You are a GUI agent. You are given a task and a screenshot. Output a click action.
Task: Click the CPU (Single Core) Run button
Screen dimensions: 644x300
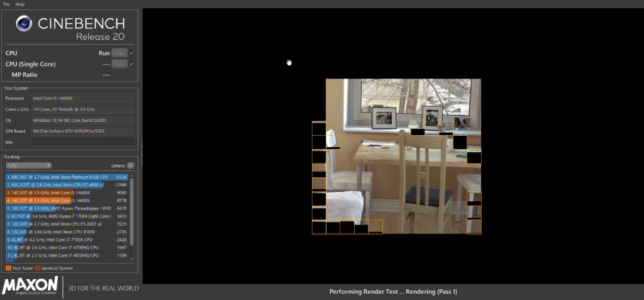pyautogui.click(x=119, y=64)
